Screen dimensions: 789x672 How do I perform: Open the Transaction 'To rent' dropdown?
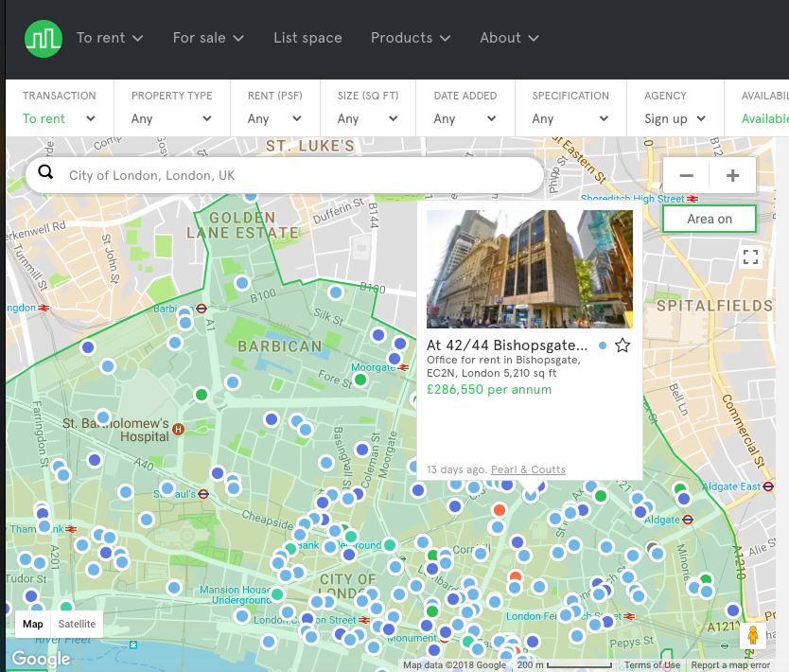click(59, 118)
